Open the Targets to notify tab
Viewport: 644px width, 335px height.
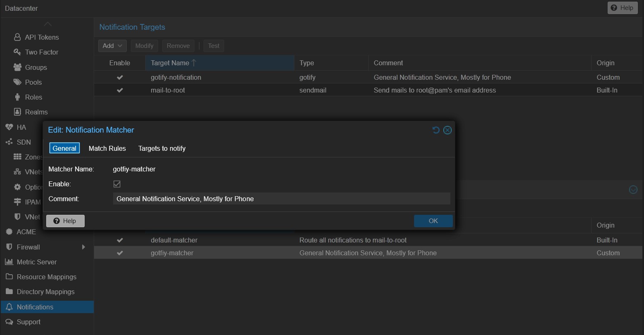pyautogui.click(x=162, y=148)
